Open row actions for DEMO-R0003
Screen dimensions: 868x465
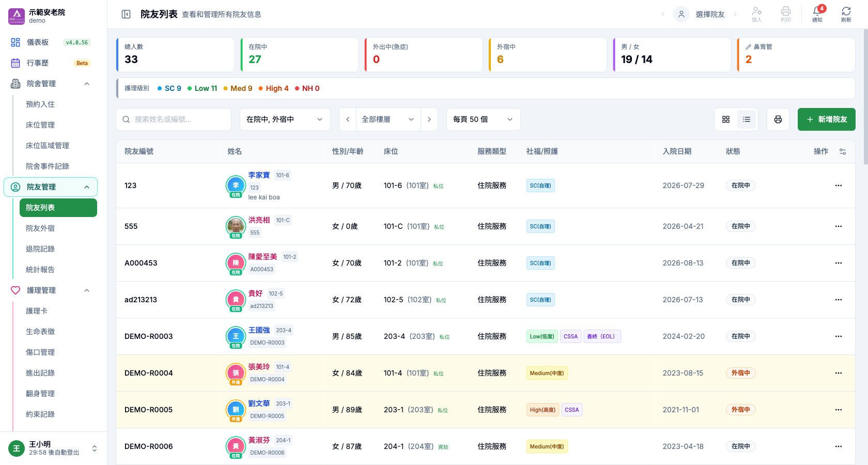(839, 336)
